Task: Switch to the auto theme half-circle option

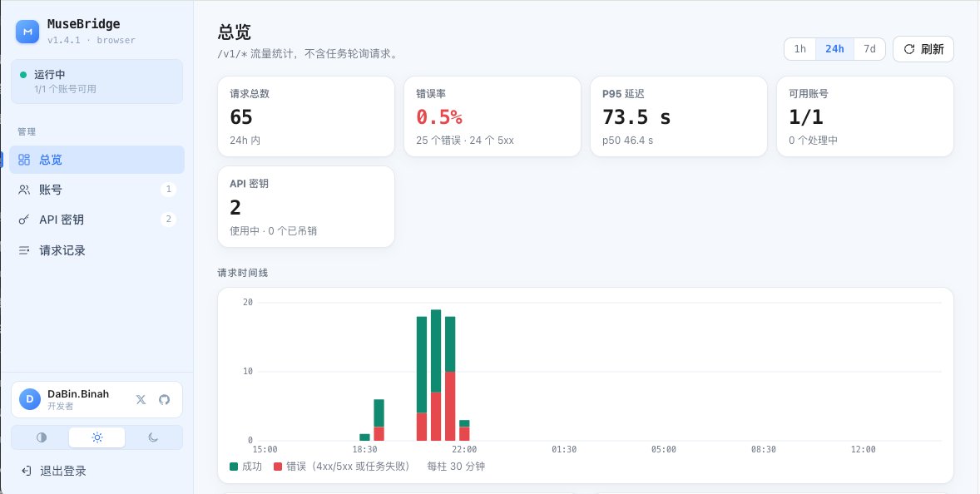Action: [42, 437]
